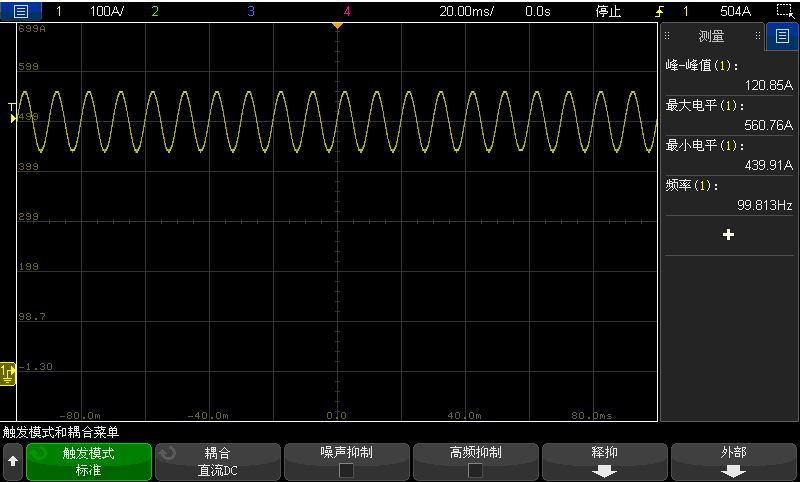800x482 pixels.
Task: Open channel 1 100A/ scale settings
Action: click(106, 12)
